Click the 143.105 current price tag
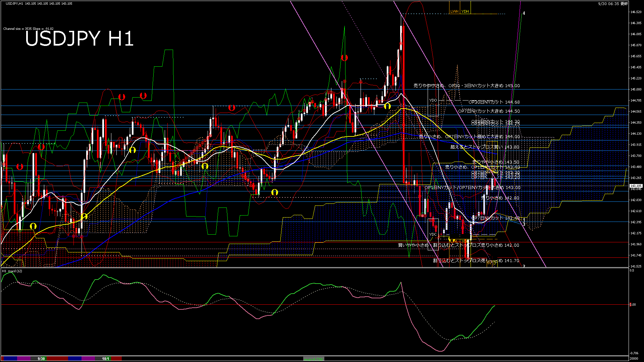Screen dimensions: 644x362 (636, 186)
